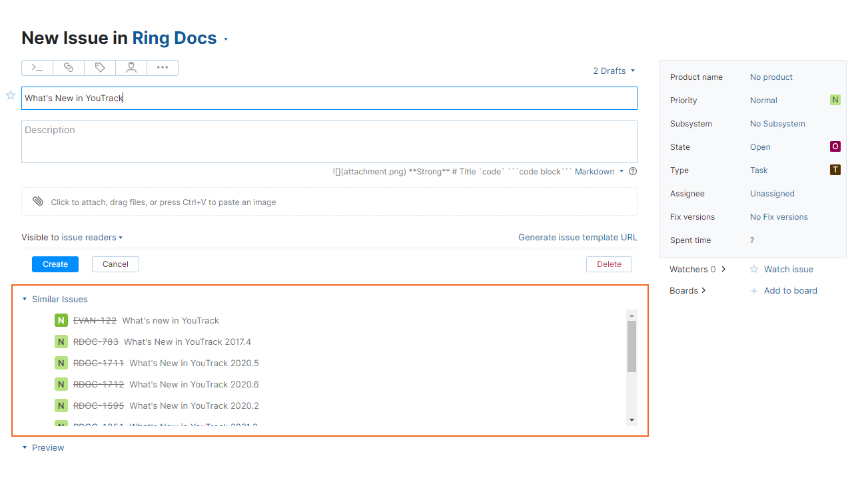Open the assignee person icon
868x480 pixels.
pos(131,67)
